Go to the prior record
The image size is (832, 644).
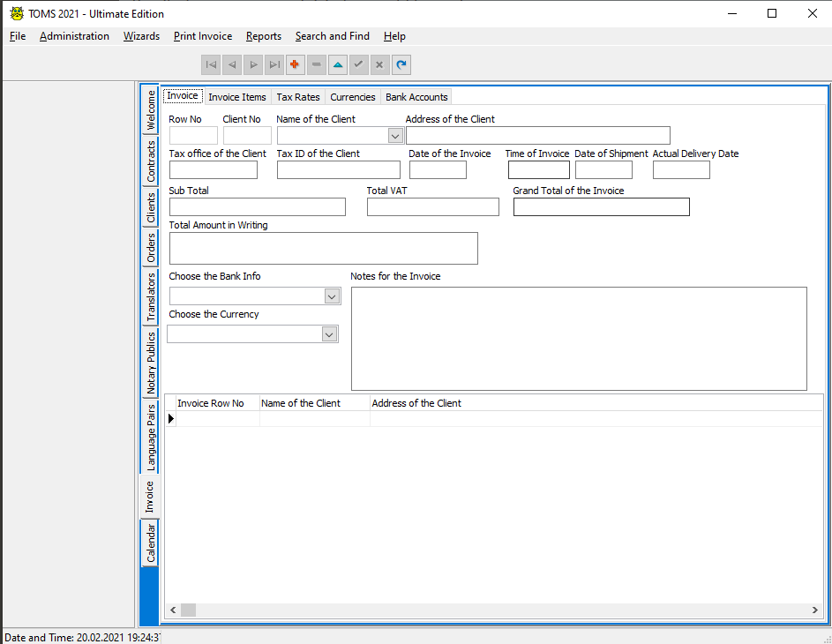coord(231,64)
